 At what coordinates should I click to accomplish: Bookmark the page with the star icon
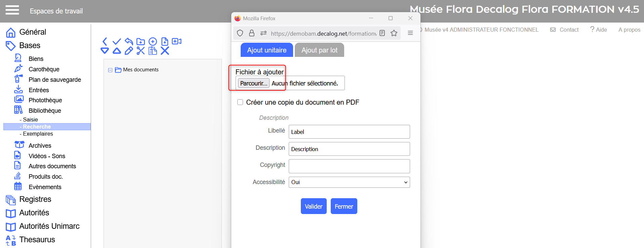394,33
